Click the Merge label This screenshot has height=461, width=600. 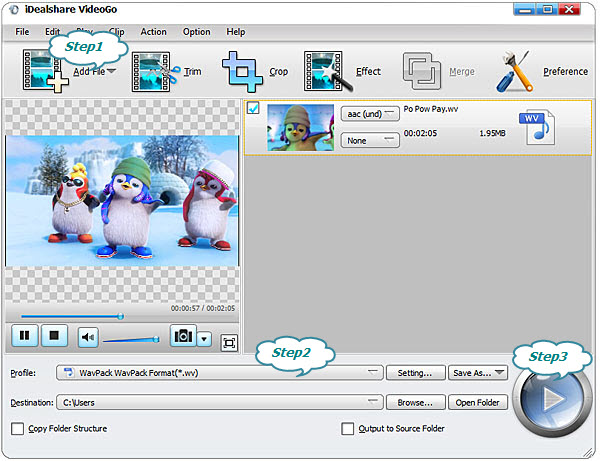[x=462, y=72]
